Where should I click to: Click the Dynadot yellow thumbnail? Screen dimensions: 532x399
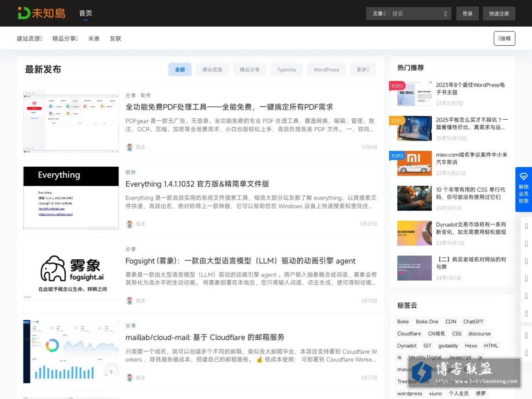point(415,233)
